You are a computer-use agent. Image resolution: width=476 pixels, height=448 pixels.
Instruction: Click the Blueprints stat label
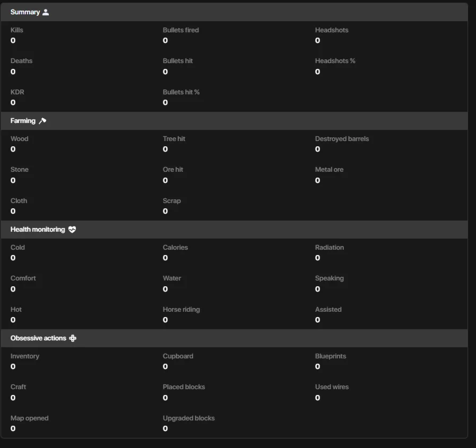(x=331, y=356)
